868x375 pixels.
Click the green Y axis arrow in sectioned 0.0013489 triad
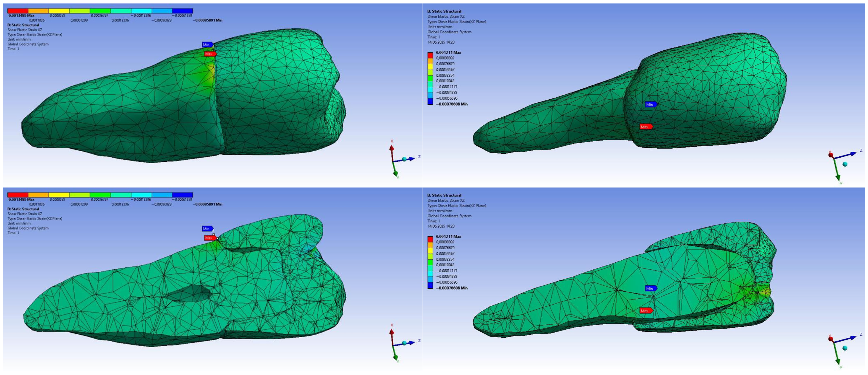pos(395,357)
